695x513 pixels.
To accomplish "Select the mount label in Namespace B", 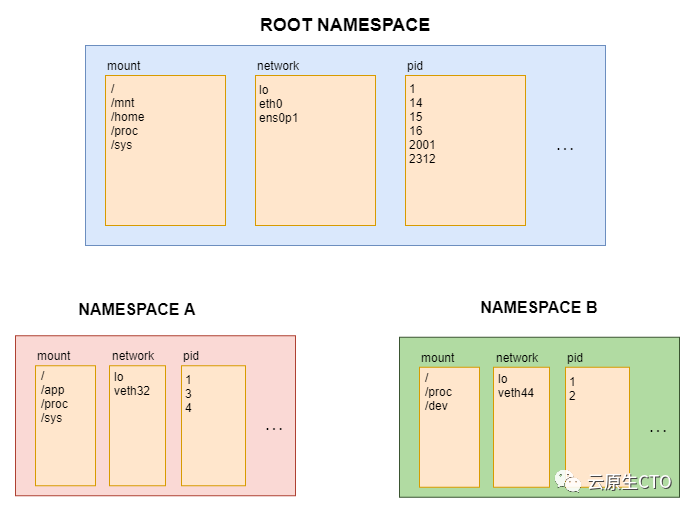I will tap(437, 358).
